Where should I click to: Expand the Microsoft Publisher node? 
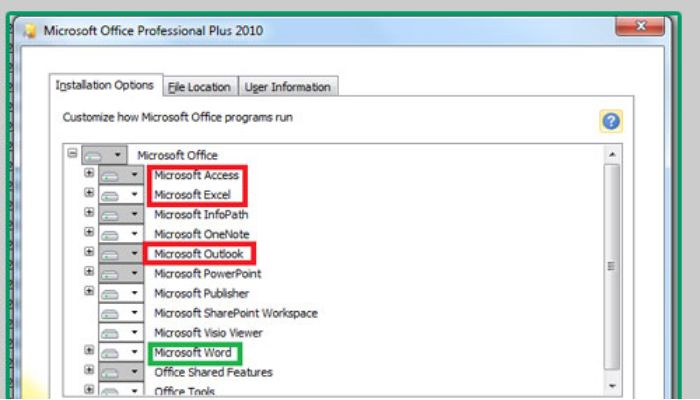(89, 291)
